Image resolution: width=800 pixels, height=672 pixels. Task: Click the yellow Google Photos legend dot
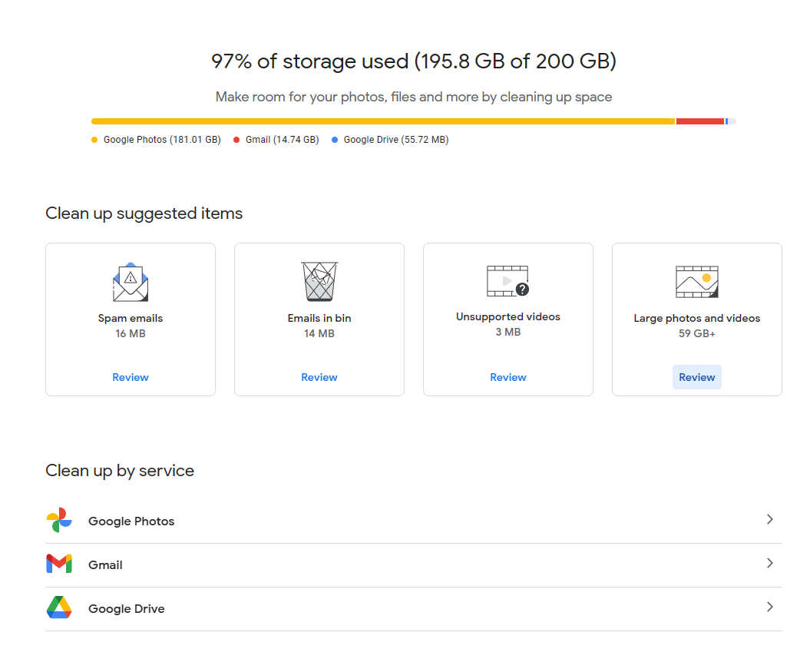coord(94,140)
